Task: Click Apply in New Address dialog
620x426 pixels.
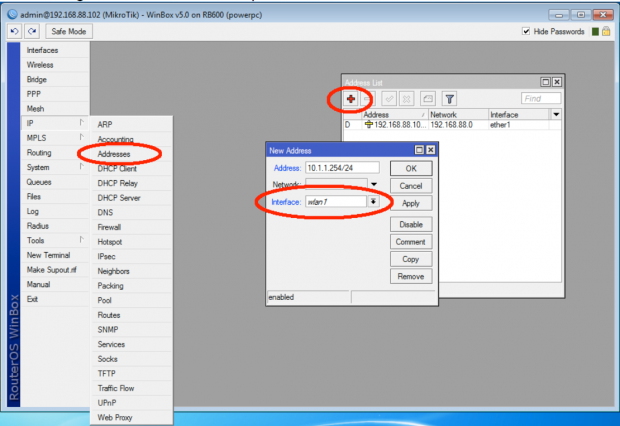Action: click(x=411, y=203)
